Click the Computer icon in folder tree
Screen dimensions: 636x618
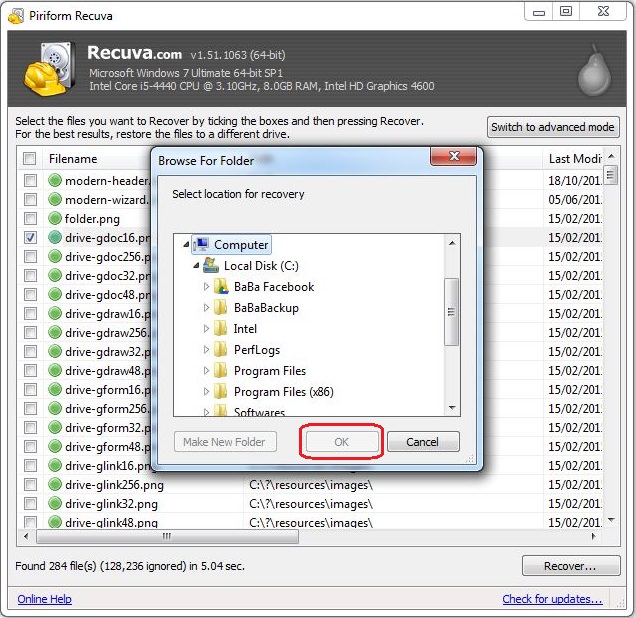coord(201,245)
